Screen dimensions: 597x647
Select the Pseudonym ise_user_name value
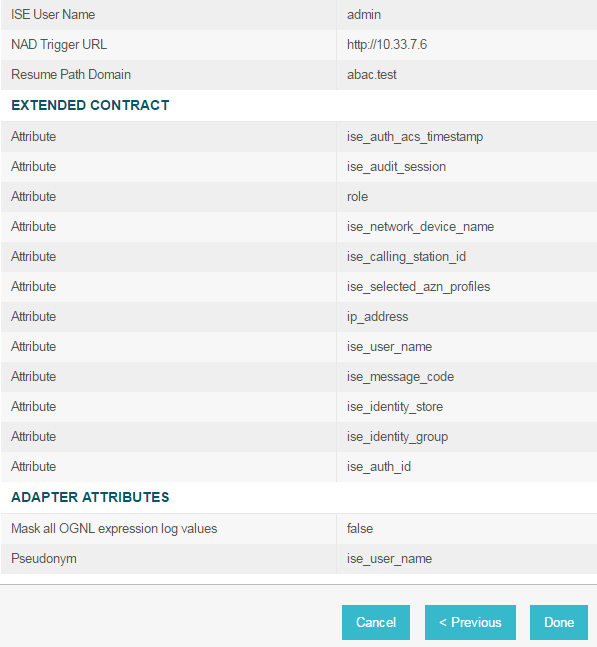click(x=389, y=559)
